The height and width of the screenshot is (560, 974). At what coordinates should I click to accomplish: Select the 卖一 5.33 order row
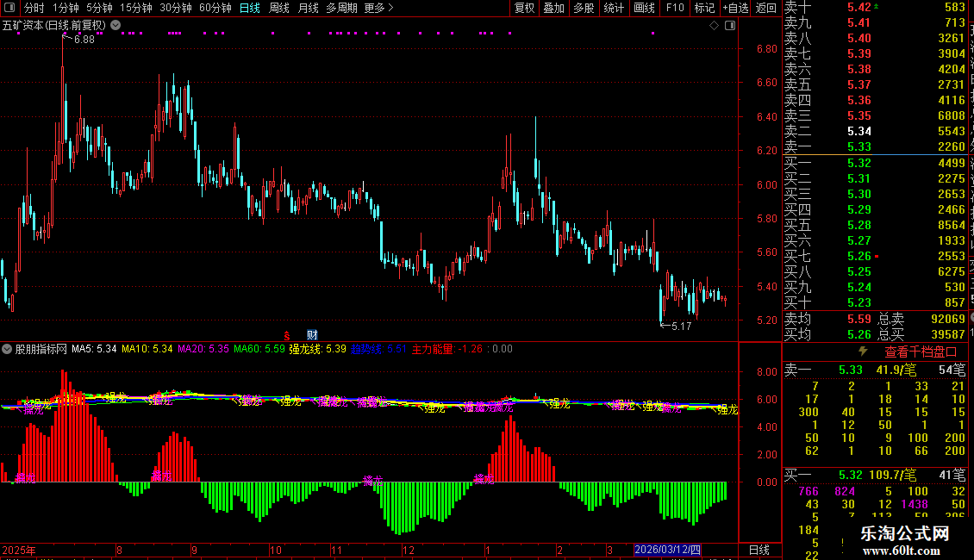(875, 146)
